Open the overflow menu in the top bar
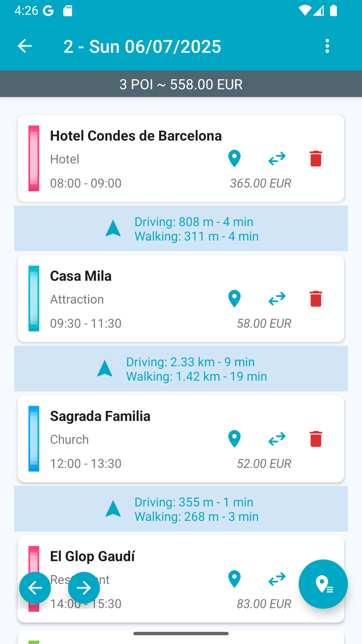Viewport: 362px width, 644px height. (327, 46)
